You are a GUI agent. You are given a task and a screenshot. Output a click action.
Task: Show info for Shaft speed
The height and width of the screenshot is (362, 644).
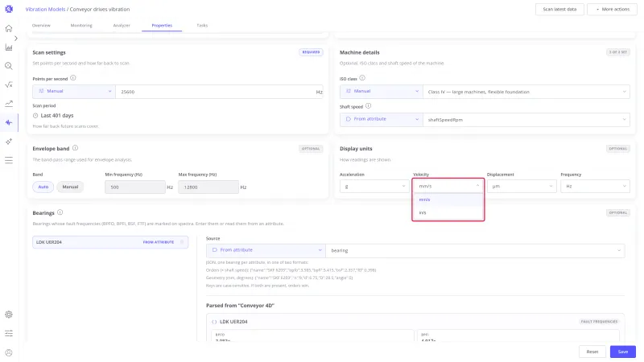(369, 106)
